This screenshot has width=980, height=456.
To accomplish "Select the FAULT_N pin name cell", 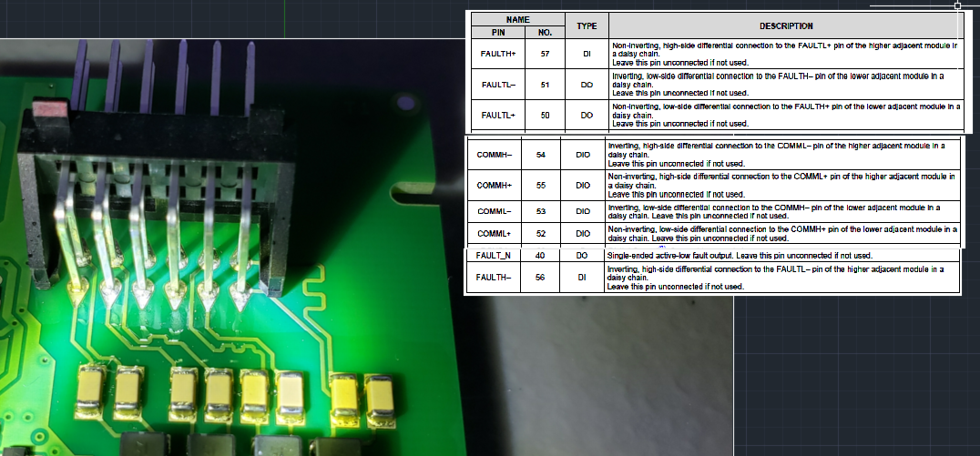I will 493,255.
